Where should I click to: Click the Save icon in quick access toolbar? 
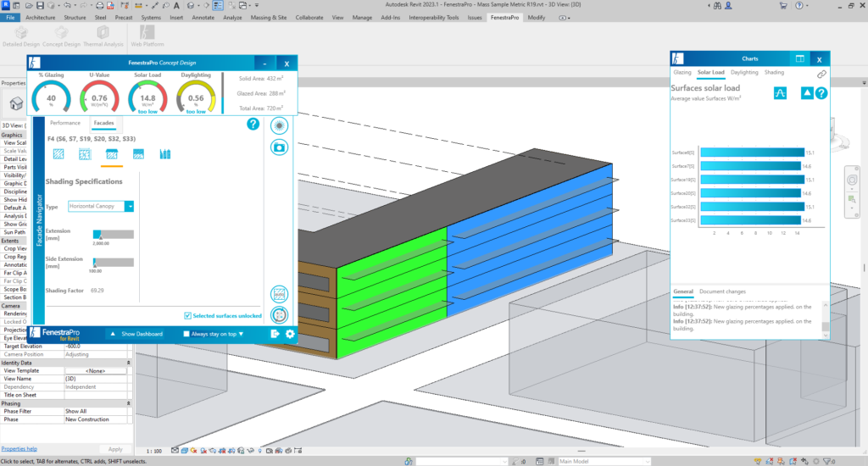click(x=40, y=6)
